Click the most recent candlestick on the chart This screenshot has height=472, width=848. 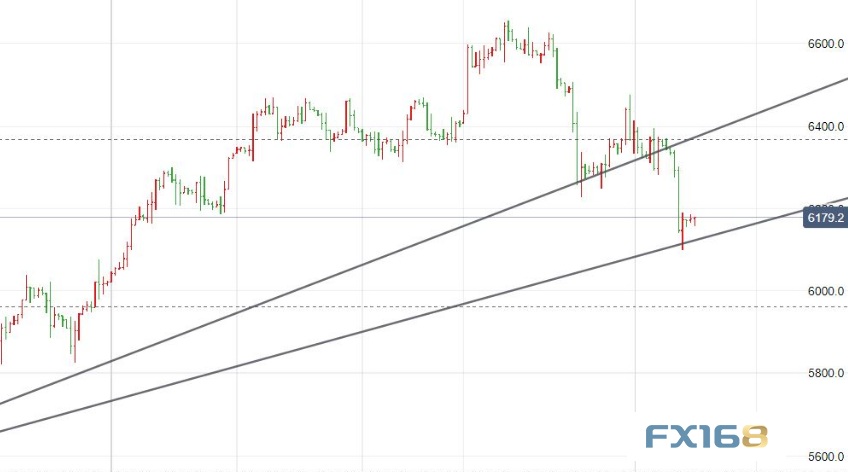coord(694,221)
